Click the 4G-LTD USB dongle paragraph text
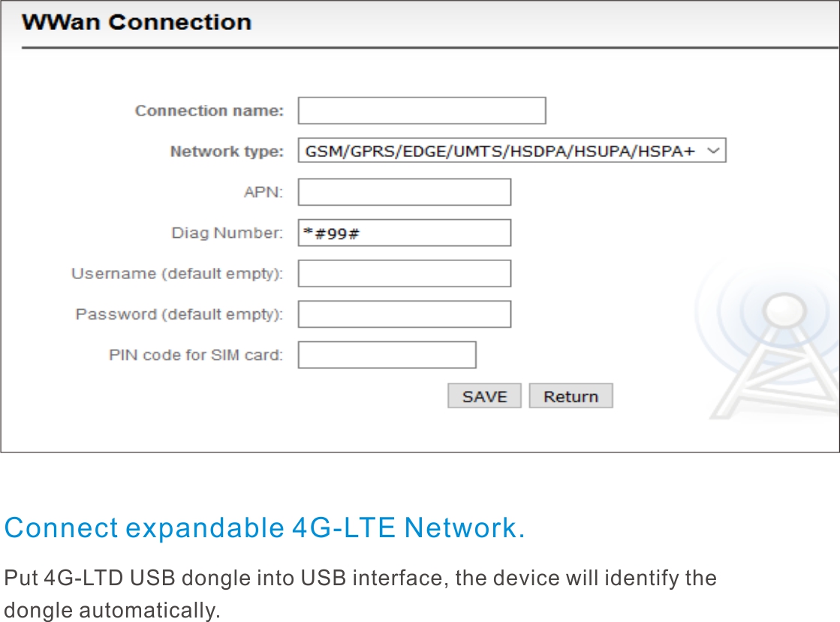Screen dimensions: 840x622 pyautogui.click(x=360, y=594)
